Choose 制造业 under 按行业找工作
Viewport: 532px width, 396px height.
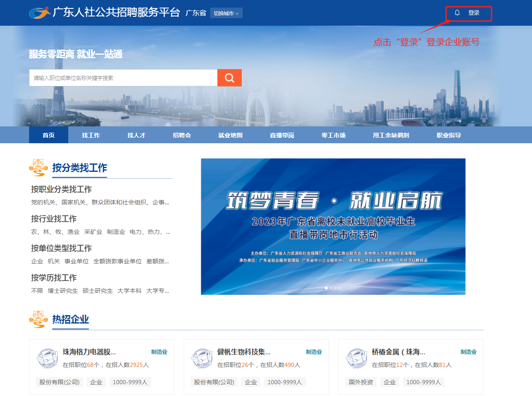(116, 232)
